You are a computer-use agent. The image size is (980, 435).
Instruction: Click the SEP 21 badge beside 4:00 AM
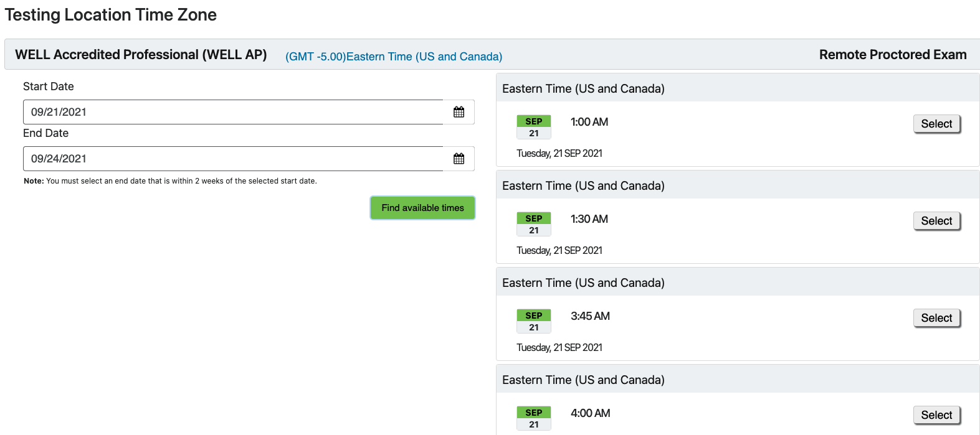click(534, 418)
